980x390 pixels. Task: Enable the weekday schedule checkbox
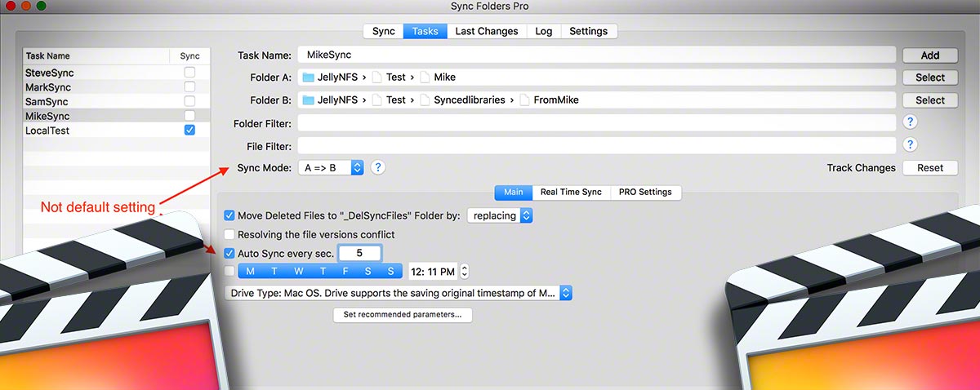pyautogui.click(x=229, y=272)
